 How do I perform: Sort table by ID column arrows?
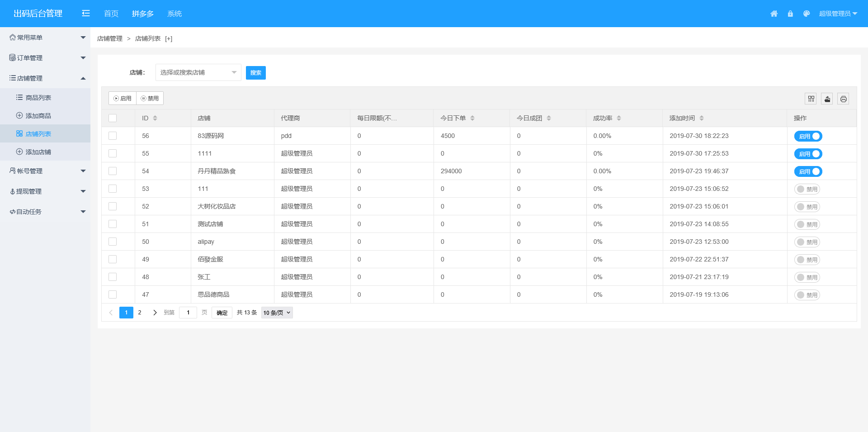(155, 118)
